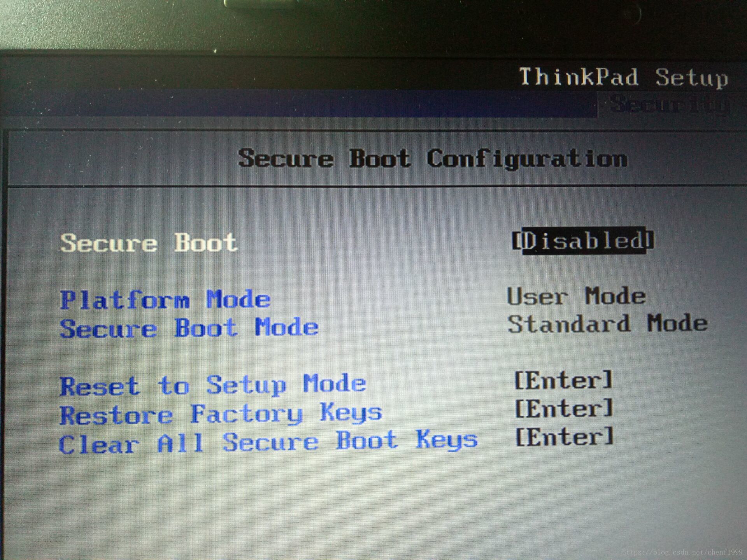
Task: Select the Secure Boot setting label
Action: tap(149, 243)
